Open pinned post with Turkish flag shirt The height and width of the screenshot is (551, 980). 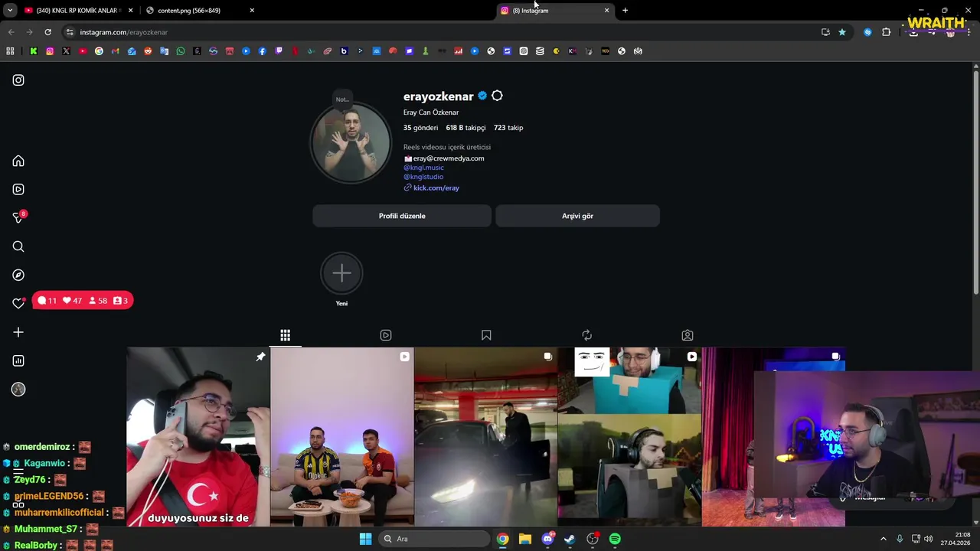point(198,437)
